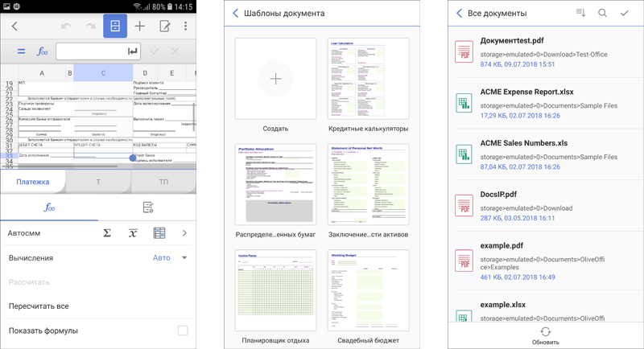Tap the PDF icon next to DocsIP.pdf

point(464,206)
